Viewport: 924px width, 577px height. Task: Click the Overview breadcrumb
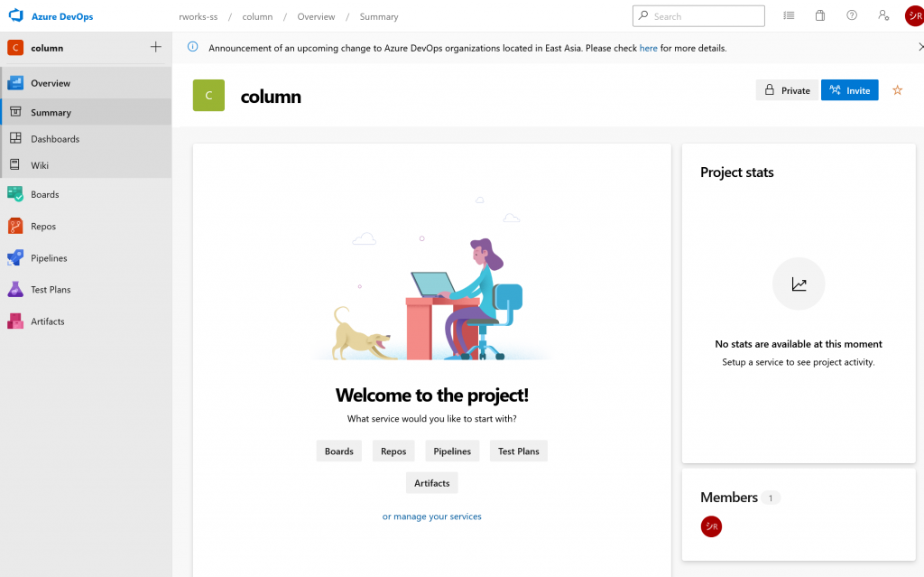pyautogui.click(x=316, y=16)
